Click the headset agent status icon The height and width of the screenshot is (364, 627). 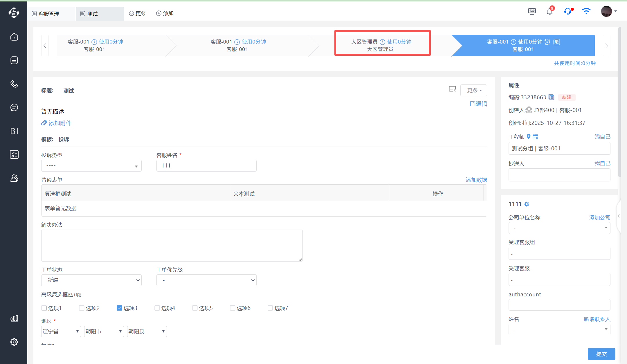point(568,12)
